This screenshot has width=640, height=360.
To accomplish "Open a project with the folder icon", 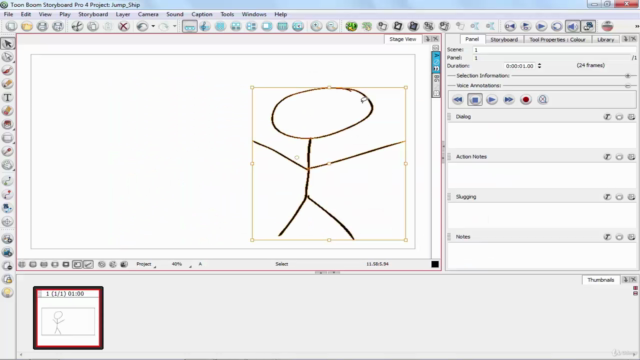I will point(27,27).
